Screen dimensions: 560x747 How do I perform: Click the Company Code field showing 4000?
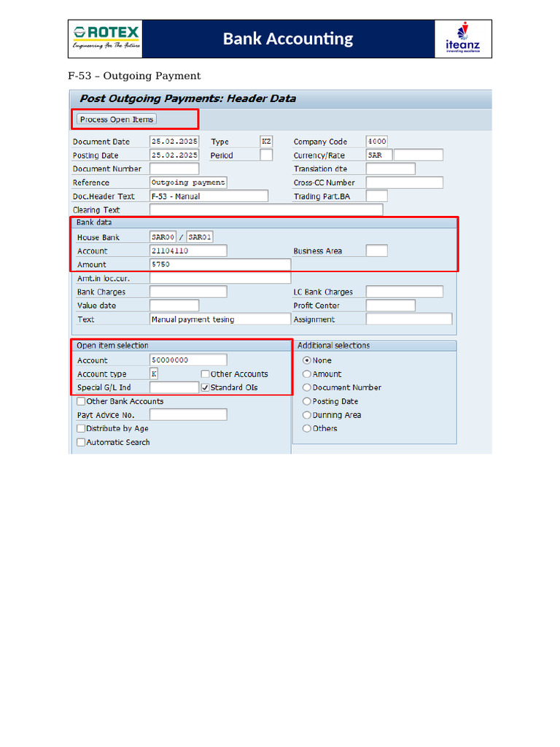point(377,142)
